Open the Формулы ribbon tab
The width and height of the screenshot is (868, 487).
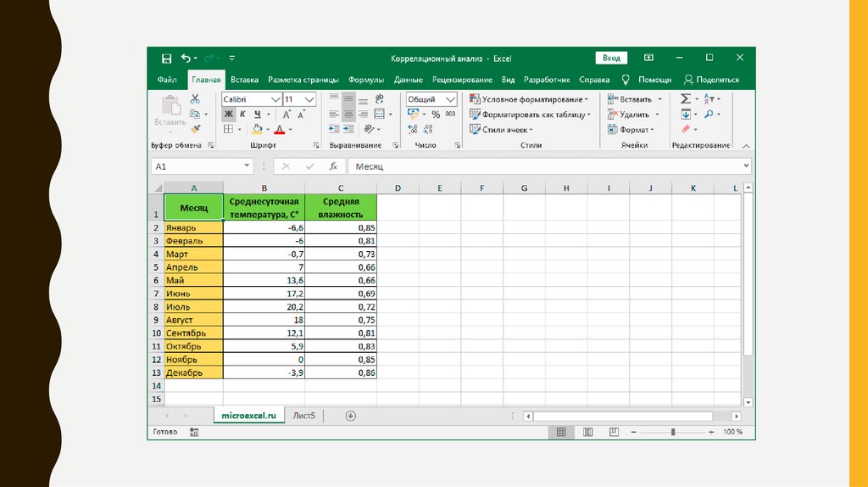click(x=366, y=80)
